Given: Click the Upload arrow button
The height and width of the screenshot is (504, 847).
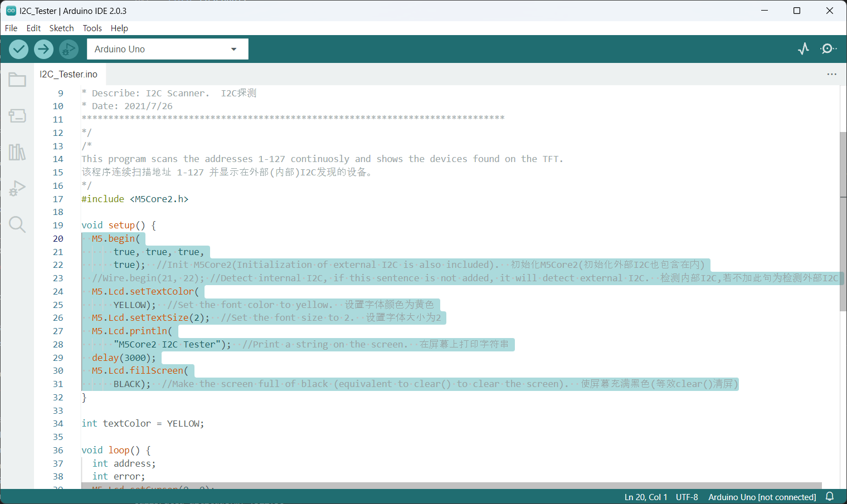Looking at the screenshot, I should tap(43, 49).
